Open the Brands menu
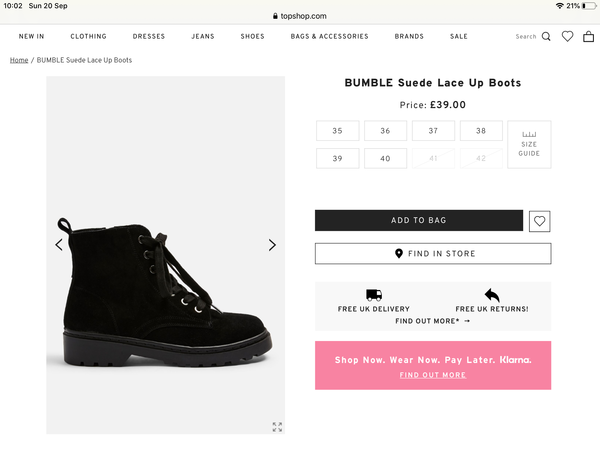The width and height of the screenshot is (600, 450). [x=409, y=36]
